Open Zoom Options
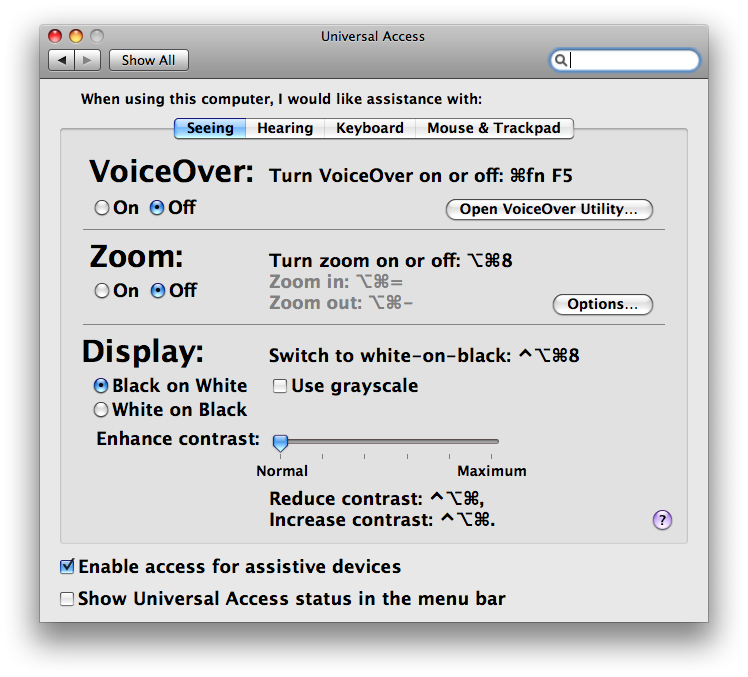Viewport: 748px width, 677px height. tap(603, 304)
